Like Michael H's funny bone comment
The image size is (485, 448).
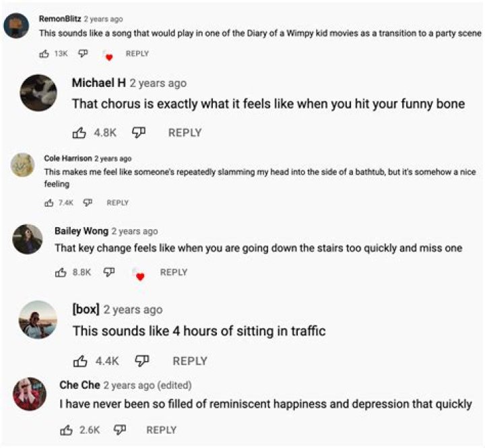click(79, 133)
